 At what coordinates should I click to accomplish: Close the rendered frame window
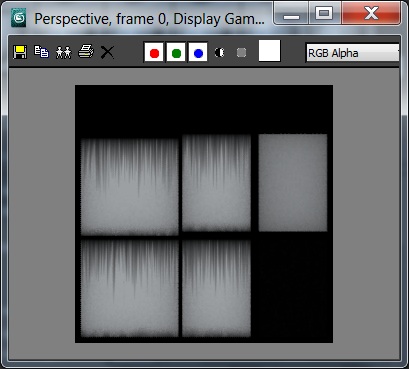click(x=371, y=14)
